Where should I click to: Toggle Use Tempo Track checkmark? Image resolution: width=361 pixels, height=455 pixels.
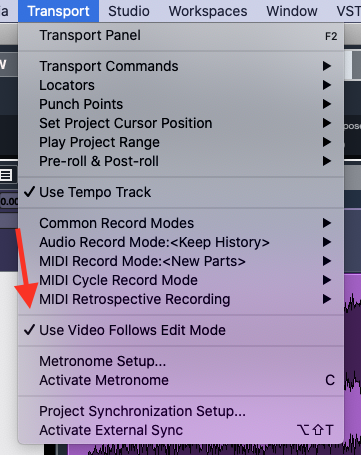(x=181, y=192)
